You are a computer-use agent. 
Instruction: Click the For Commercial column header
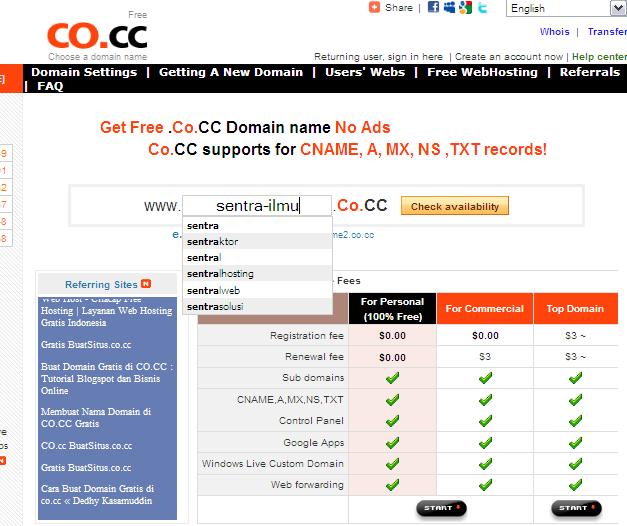[485, 308]
